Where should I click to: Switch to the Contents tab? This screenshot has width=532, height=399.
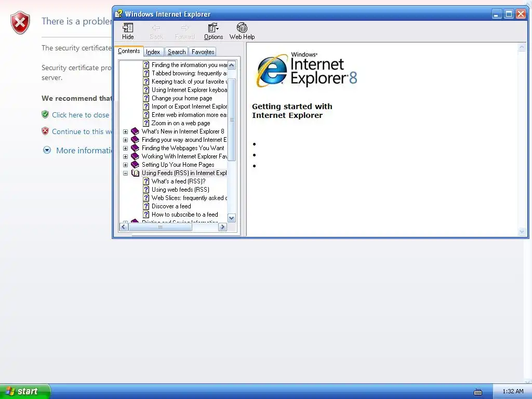pyautogui.click(x=129, y=51)
